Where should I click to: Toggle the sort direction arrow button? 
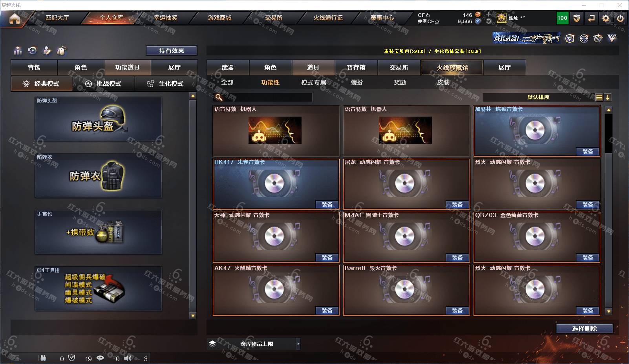[608, 97]
